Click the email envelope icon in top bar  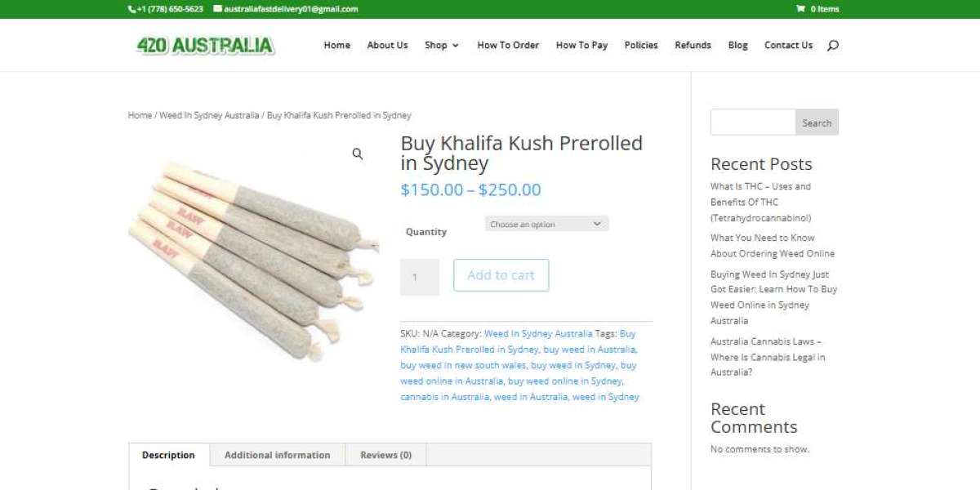pos(218,9)
